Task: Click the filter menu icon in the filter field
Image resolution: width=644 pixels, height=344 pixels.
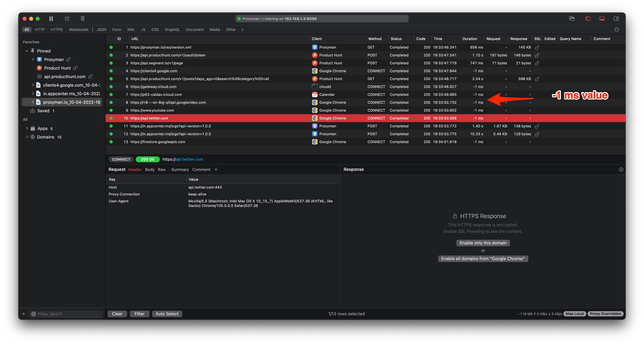Action: 33,314
